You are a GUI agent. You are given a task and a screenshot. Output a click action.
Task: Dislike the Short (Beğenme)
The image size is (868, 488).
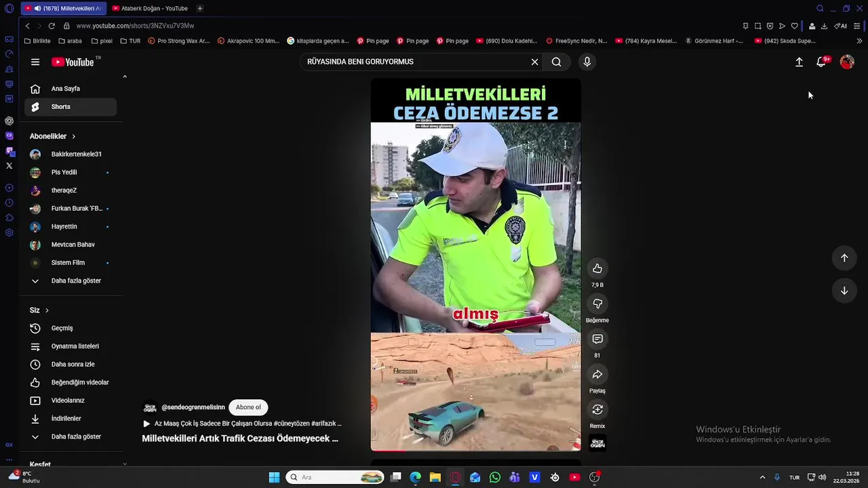[597, 304]
